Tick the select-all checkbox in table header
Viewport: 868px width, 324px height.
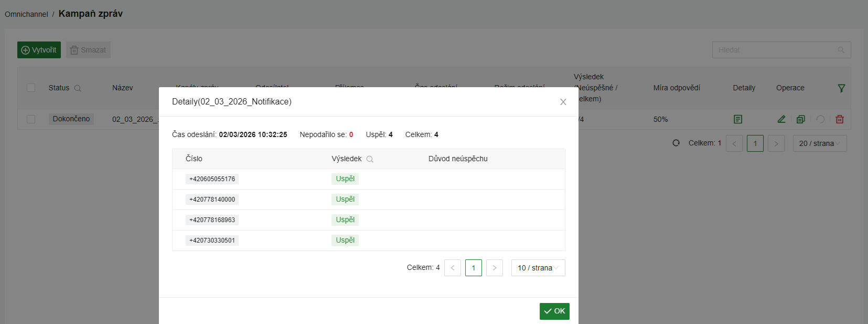[31, 88]
